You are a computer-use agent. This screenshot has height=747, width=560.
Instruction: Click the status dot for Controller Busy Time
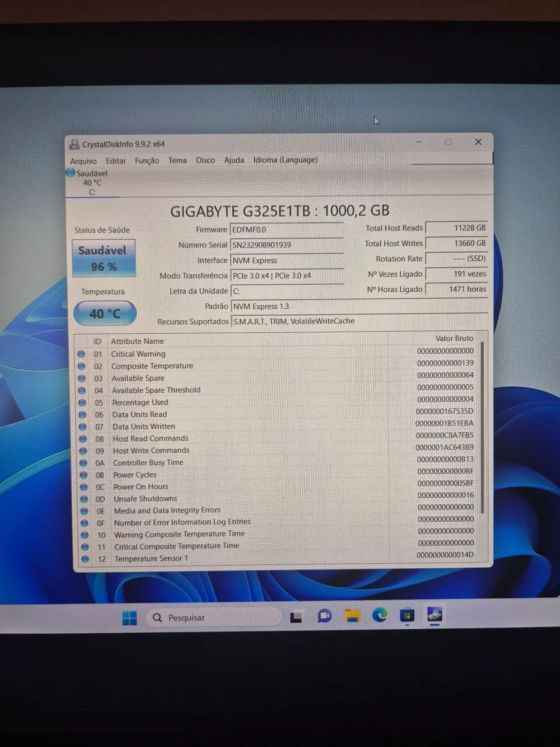tap(83, 463)
